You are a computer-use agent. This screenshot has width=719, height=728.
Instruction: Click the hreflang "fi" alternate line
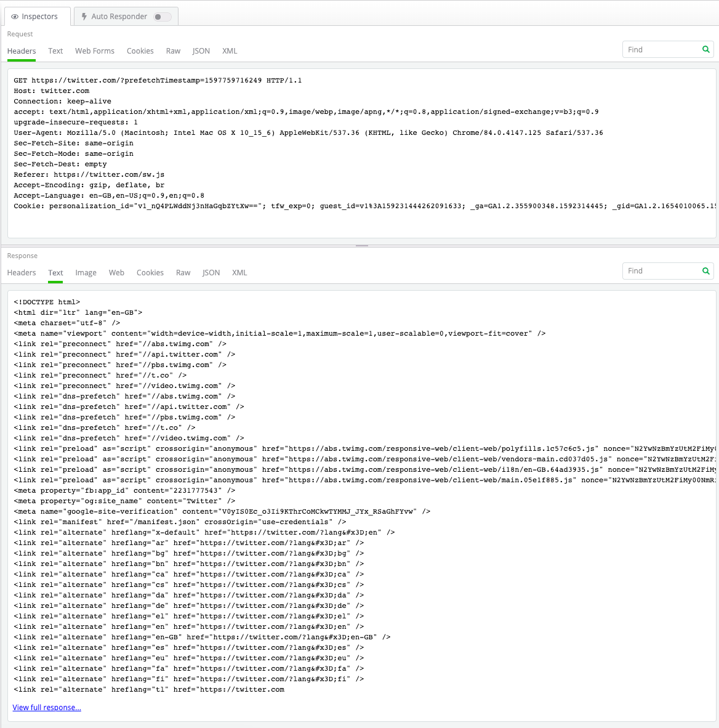[x=189, y=679]
